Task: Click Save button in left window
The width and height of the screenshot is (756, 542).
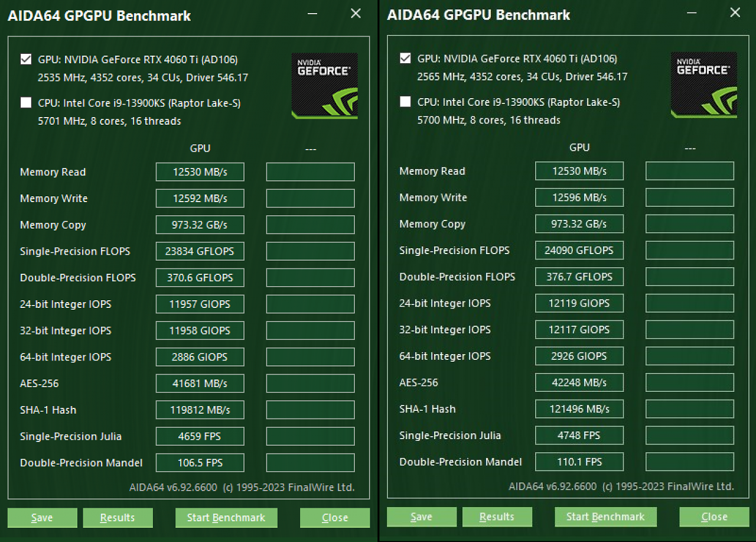Action: tap(42, 518)
